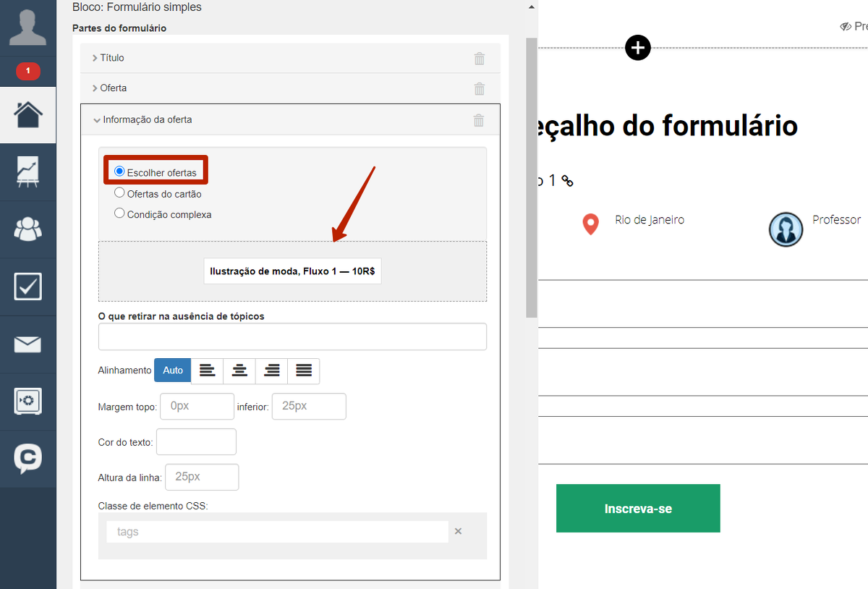Set alignment to Auto
The image size is (868, 589).
click(x=173, y=370)
